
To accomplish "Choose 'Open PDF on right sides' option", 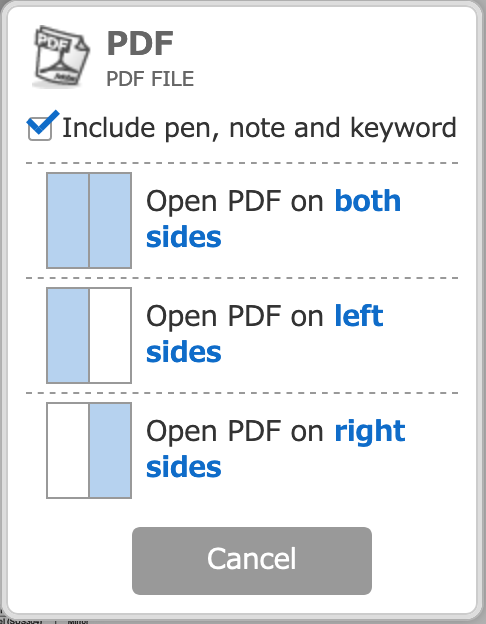I will tap(243, 450).
